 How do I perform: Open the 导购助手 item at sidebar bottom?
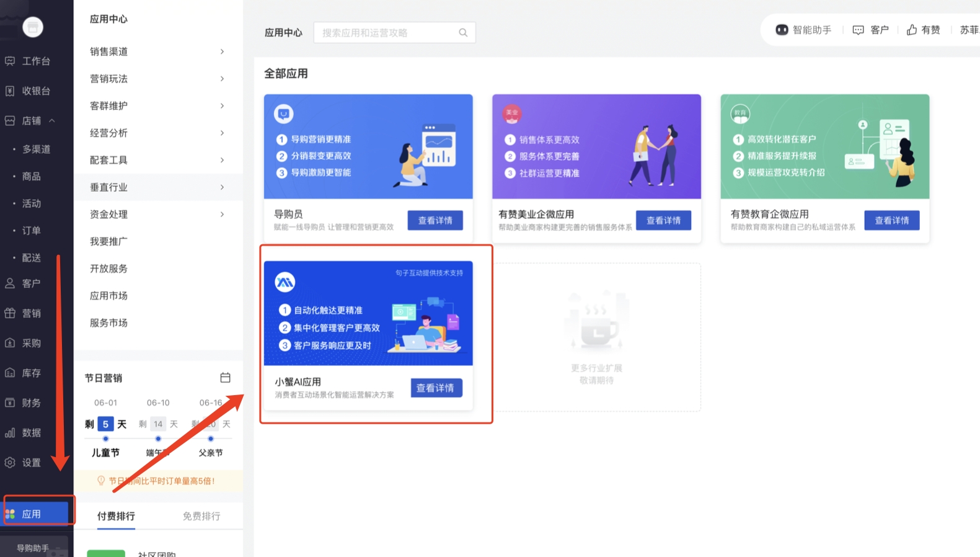pos(33,548)
